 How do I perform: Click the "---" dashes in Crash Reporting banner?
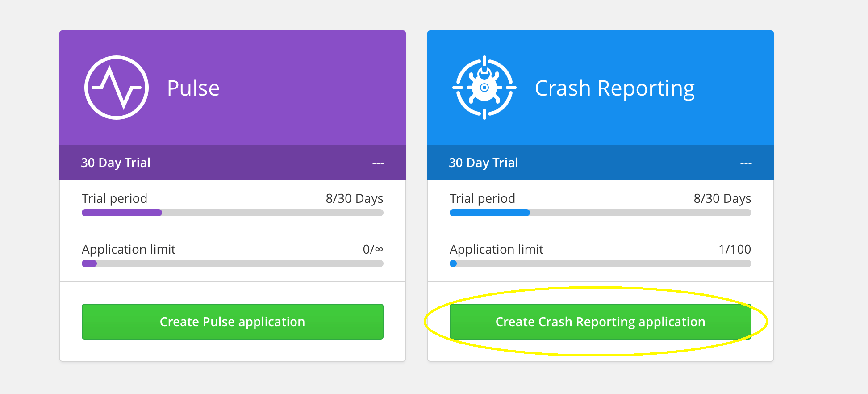pyautogui.click(x=746, y=163)
